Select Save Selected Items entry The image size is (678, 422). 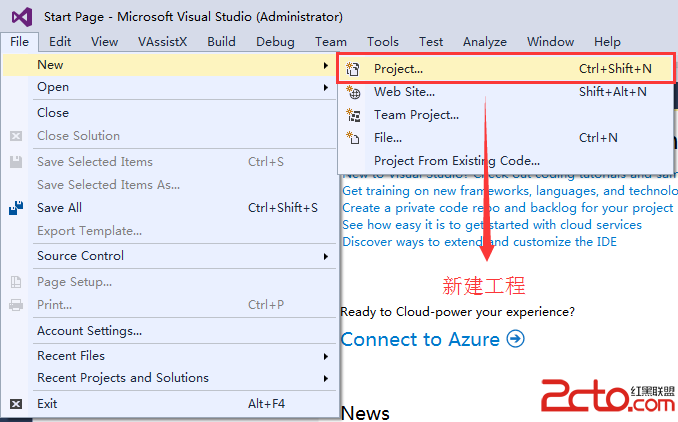pos(169,162)
